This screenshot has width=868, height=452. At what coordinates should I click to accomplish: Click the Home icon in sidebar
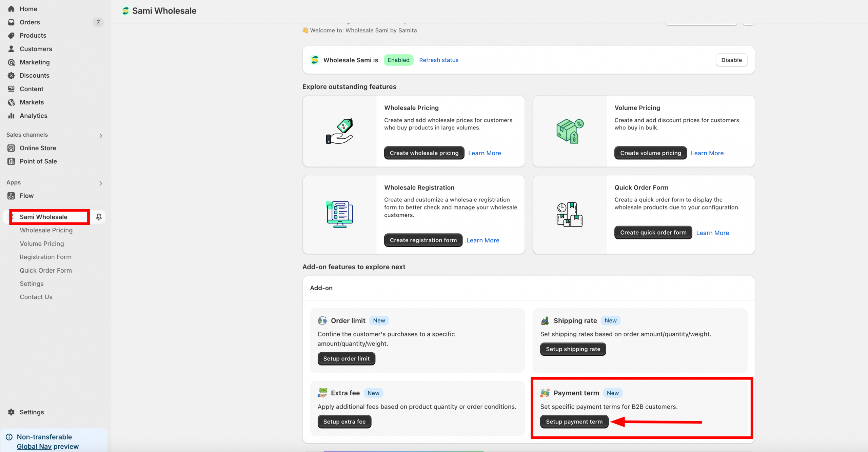click(x=11, y=9)
